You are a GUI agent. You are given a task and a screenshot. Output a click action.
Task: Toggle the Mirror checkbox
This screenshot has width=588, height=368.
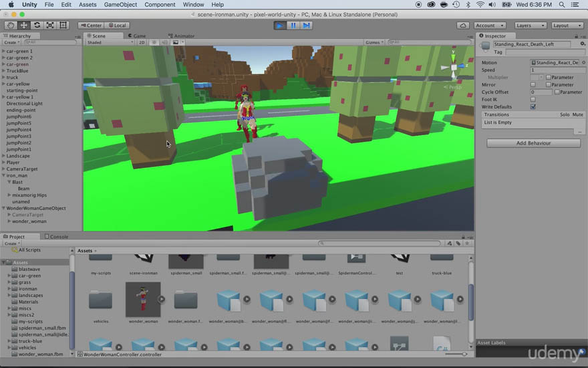(533, 85)
